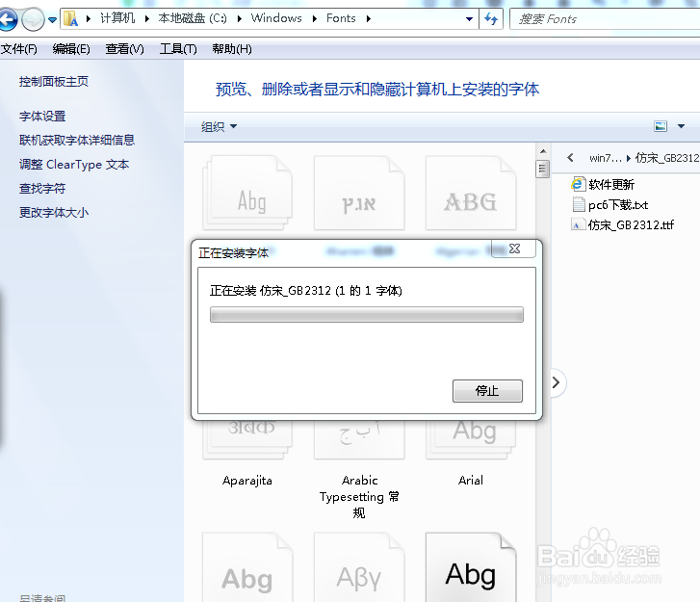Image resolution: width=700 pixels, height=602 pixels.
Task: Click the font list scrollbar thumb
Action: pos(543,169)
